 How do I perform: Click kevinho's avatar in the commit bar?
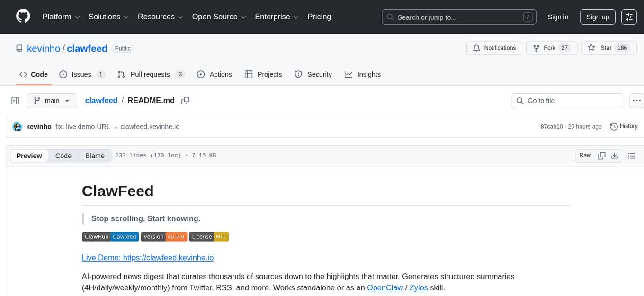click(x=18, y=127)
